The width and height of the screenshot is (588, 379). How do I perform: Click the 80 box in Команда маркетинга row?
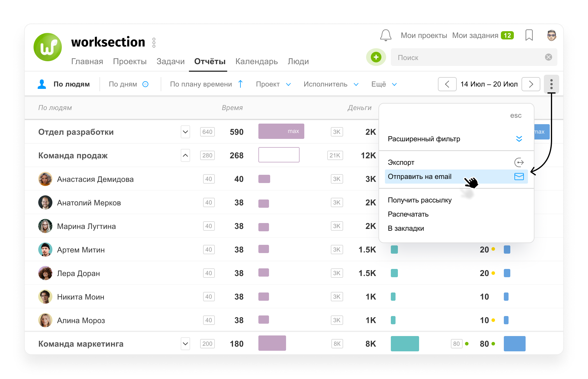[456, 344]
